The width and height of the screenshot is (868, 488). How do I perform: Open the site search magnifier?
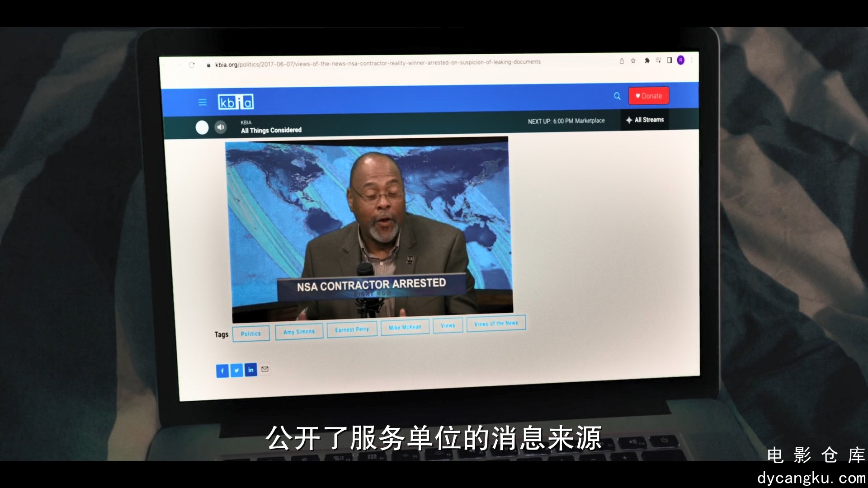point(617,96)
